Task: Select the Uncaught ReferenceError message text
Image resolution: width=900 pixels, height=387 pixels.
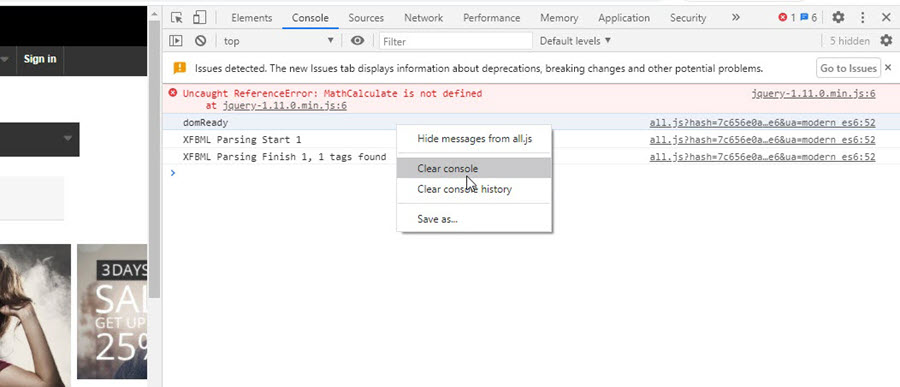Action: tap(332, 93)
